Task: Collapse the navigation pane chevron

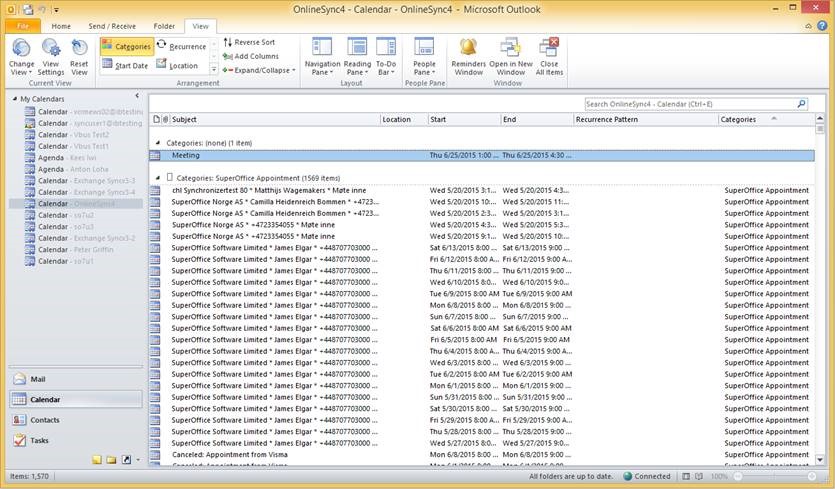Action: point(137,96)
